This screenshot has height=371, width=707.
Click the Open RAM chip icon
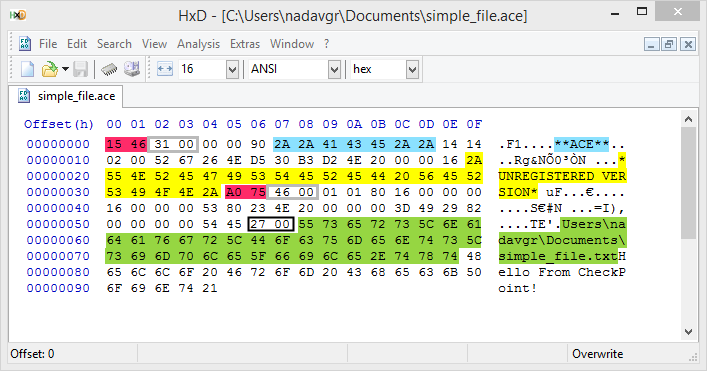pyautogui.click(x=109, y=69)
